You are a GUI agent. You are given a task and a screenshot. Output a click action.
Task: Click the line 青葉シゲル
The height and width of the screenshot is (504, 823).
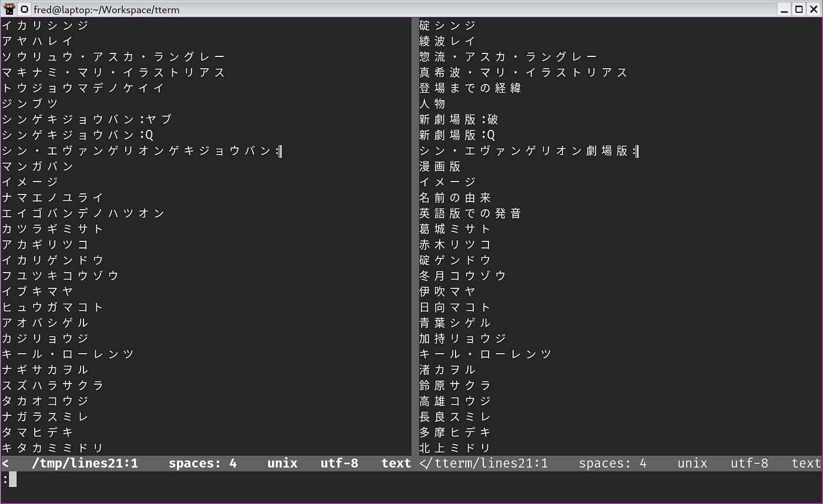455,322
